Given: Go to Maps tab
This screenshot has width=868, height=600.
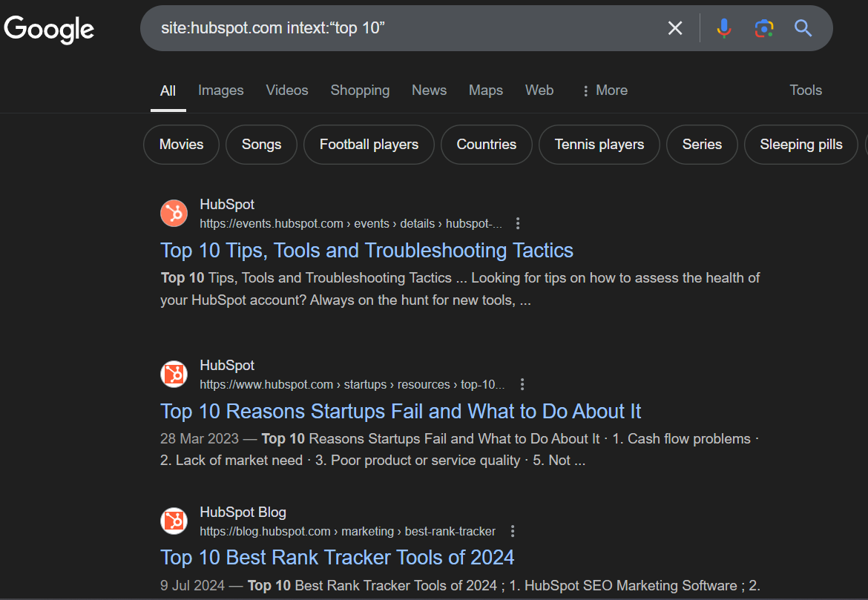Looking at the screenshot, I should (485, 90).
